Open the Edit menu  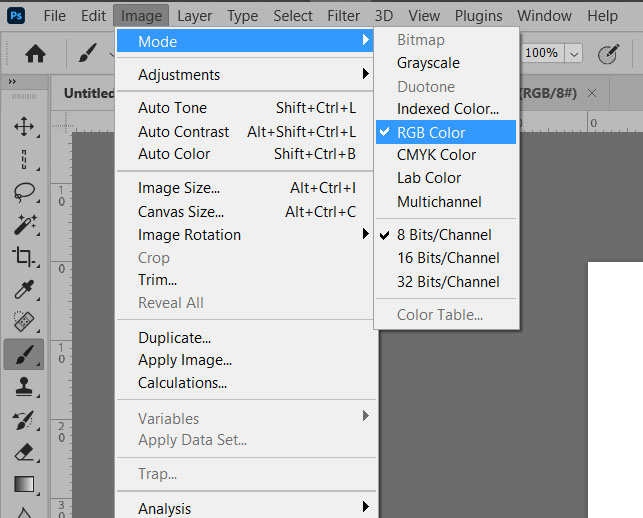click(x=93, y=16)
